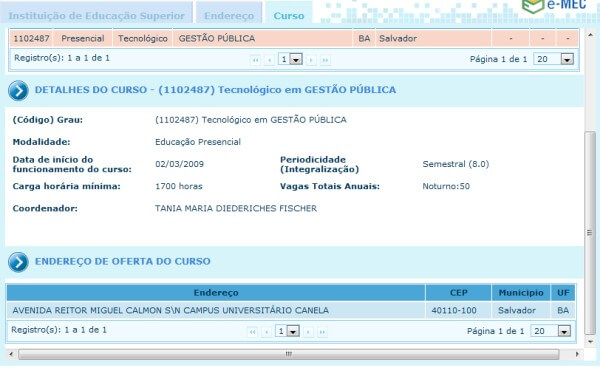Click the Semestral (8.0) value
This screenshot has width=600, height=368.
(456, 164)
